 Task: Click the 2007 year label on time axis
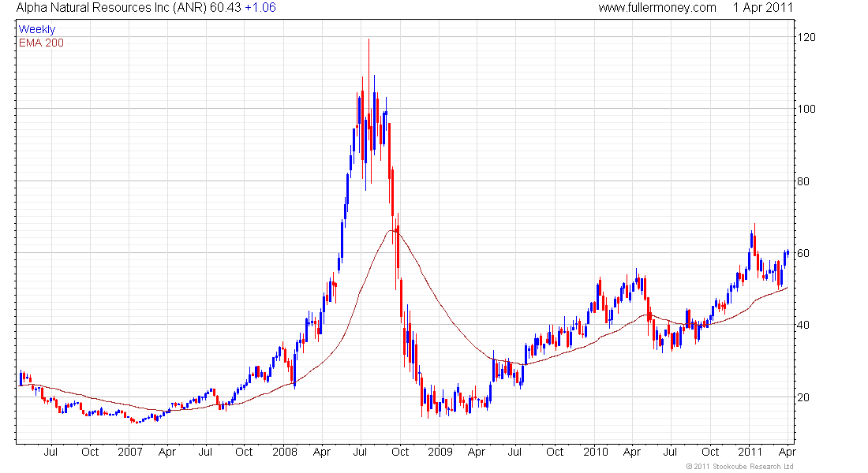pyautogui.click(x=130, y=452)
